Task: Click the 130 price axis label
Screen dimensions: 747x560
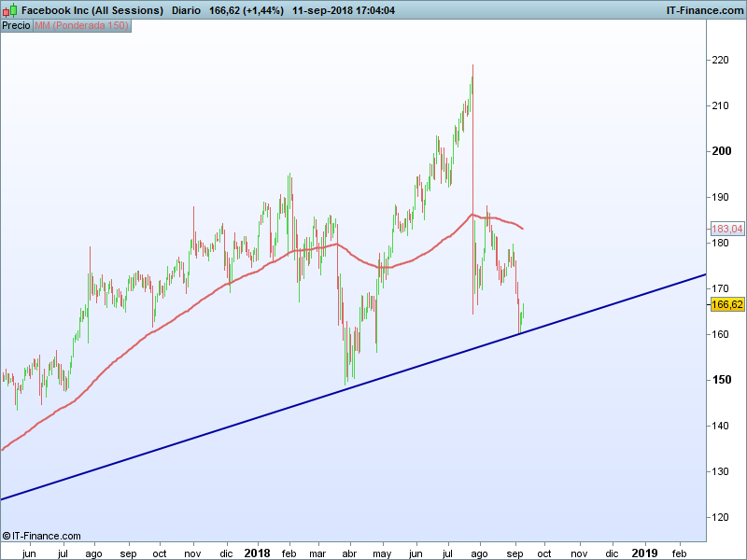Action: click(720, 471)
